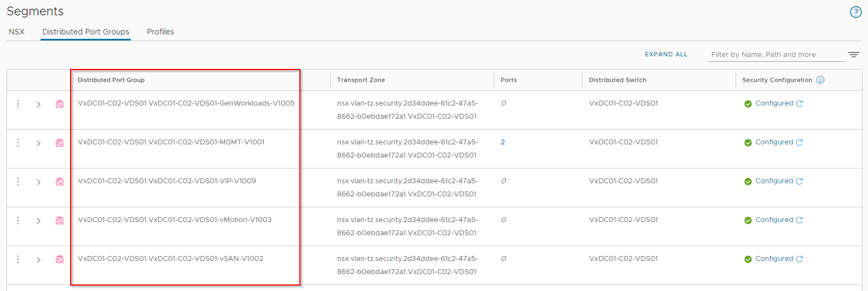The image size is (868, 291).
Task: Click Distributed Switch value in MGMT-V1001 row
Action: (x=623, y=142)
